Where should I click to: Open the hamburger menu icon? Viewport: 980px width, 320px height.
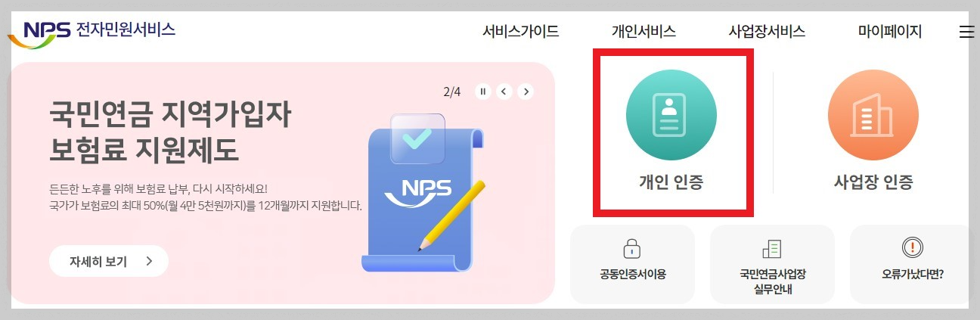(966, 32)
